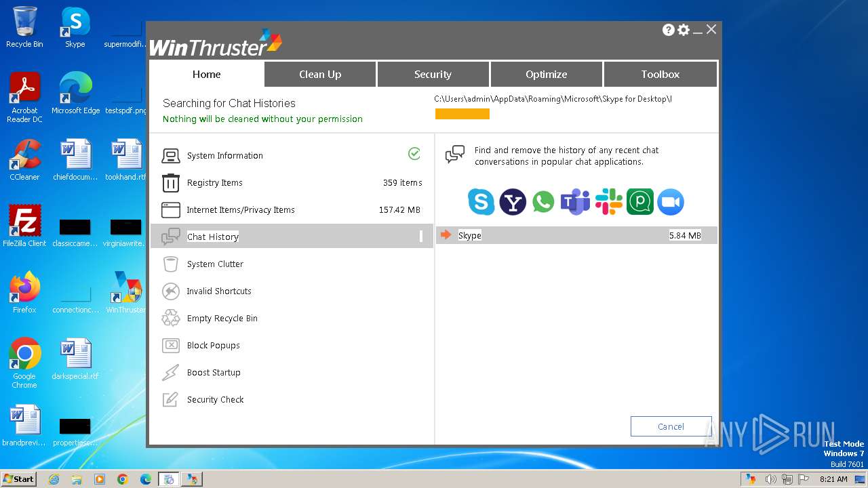The image size is (868, 488).
Task: Open Acrobat Reader DC desktop icon
Action: (x=24, y=98)
